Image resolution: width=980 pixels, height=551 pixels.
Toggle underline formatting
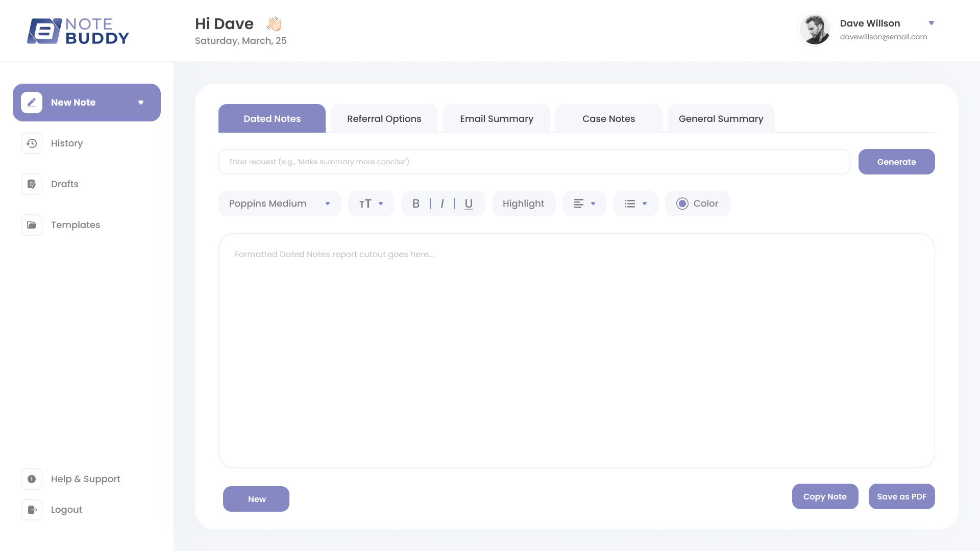[x=469, y=204]
